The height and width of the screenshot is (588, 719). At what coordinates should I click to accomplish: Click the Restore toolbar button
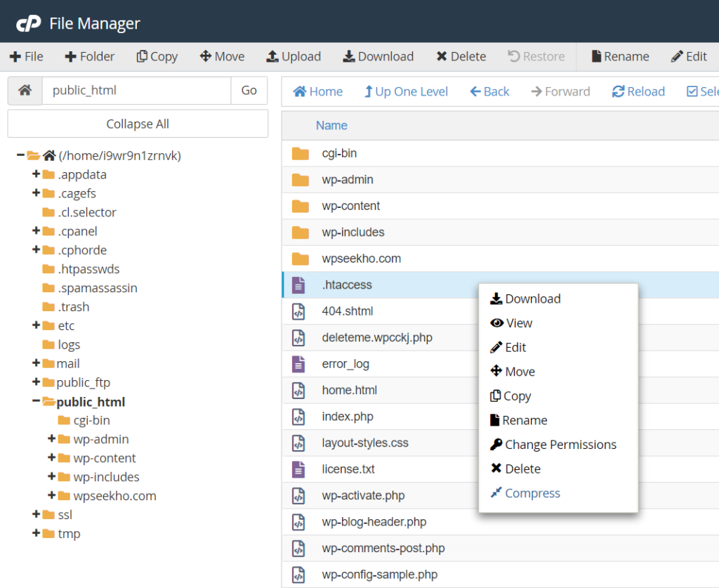(536, 56)
